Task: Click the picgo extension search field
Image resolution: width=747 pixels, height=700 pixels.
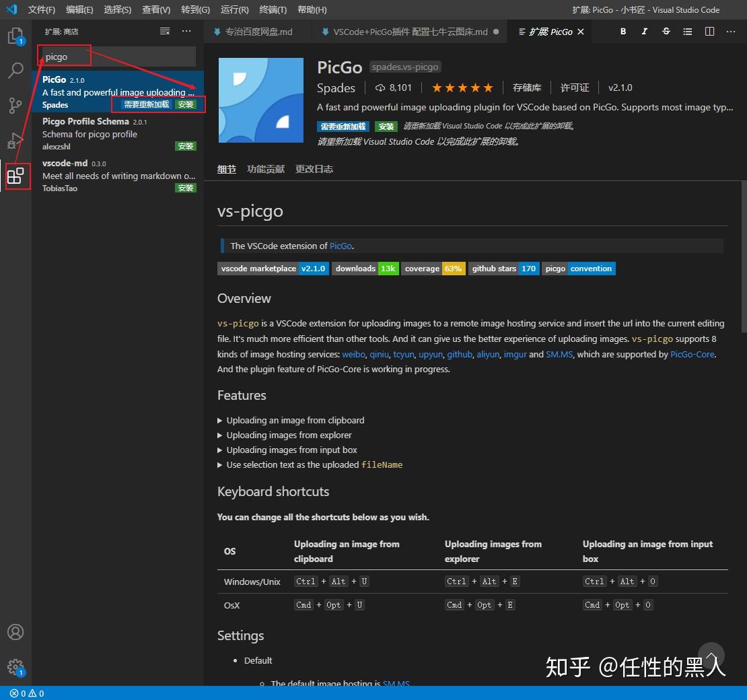Action: coord(117,57)
